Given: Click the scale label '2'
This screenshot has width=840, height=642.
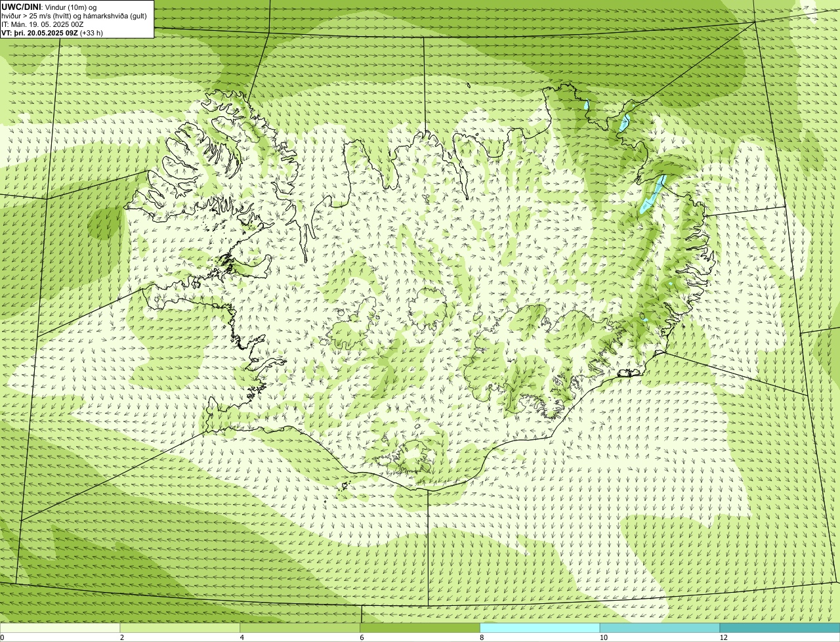Looking at the screenshot, I should (x=121, y=637).
